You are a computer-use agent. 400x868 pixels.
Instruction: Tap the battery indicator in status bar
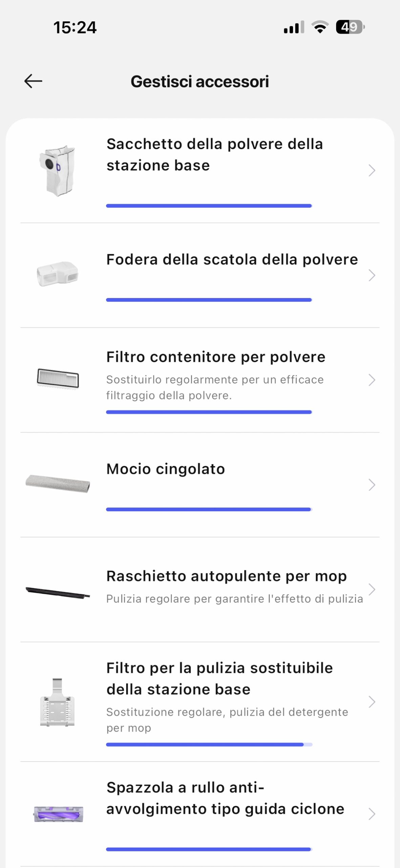pos(350,27)
